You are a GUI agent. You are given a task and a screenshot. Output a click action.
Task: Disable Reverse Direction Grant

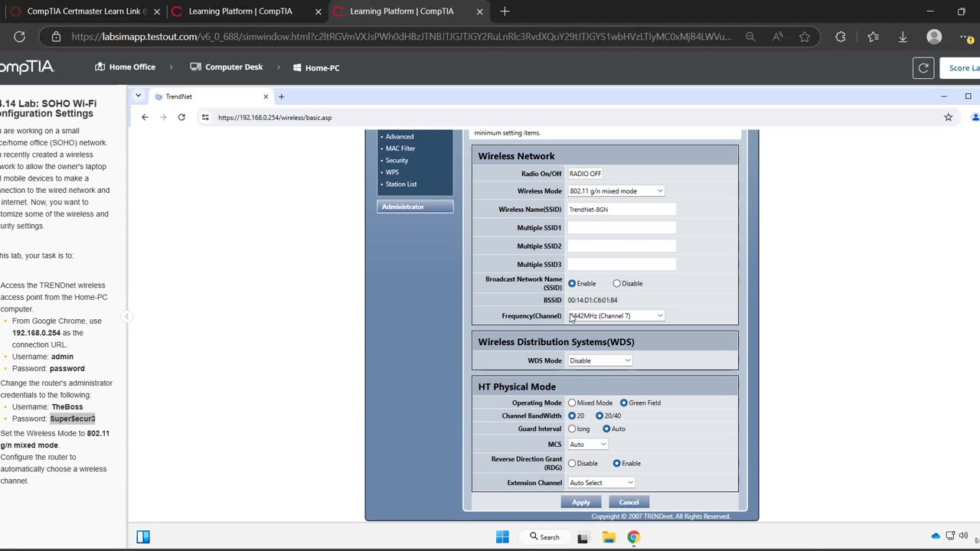[572, 463]
